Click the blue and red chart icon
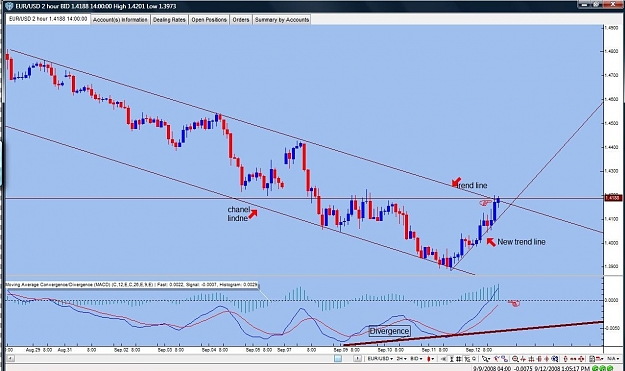625x371 pixels. click(x=554, y=359)
